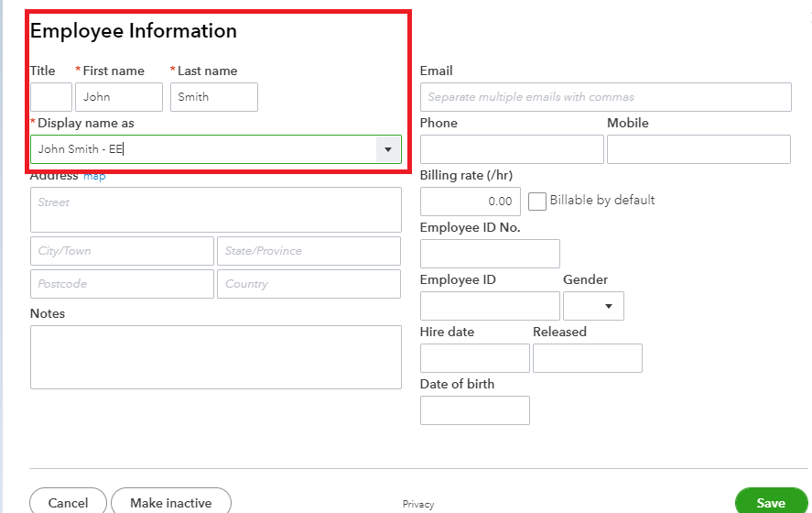Click the City/Town field
Viewport: 812px width, 513px height.
coord(122,251)
